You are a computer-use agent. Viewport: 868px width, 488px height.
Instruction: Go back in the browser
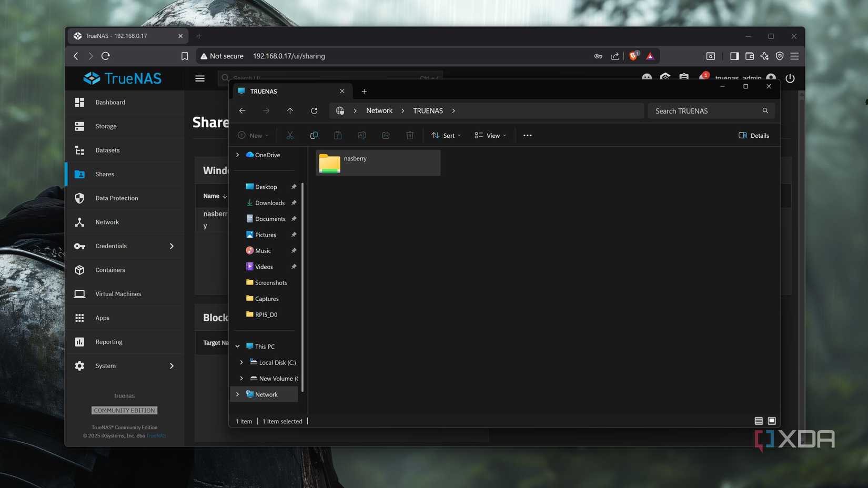[x=76, y=56]
